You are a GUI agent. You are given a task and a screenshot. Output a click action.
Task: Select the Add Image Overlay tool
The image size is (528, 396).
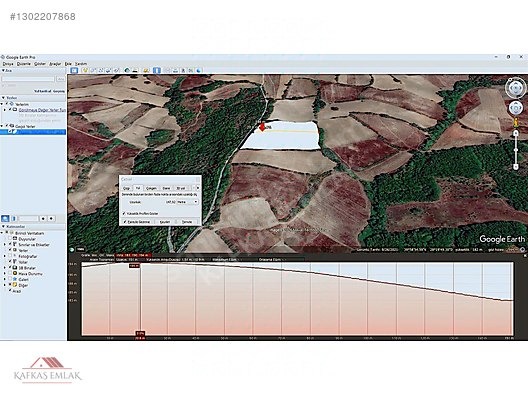(108, 70)
